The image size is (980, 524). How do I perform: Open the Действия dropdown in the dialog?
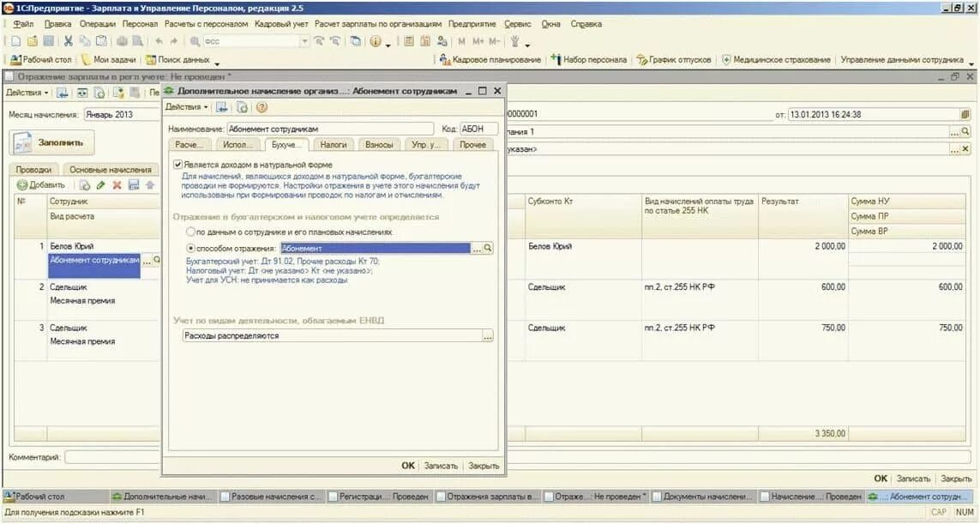click(x=186, y=107)
